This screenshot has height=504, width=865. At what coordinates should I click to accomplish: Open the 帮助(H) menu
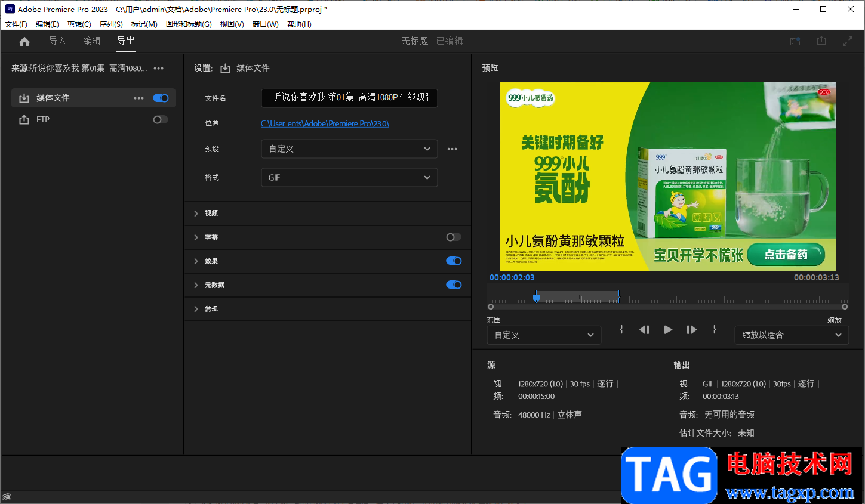coord(299,24)
